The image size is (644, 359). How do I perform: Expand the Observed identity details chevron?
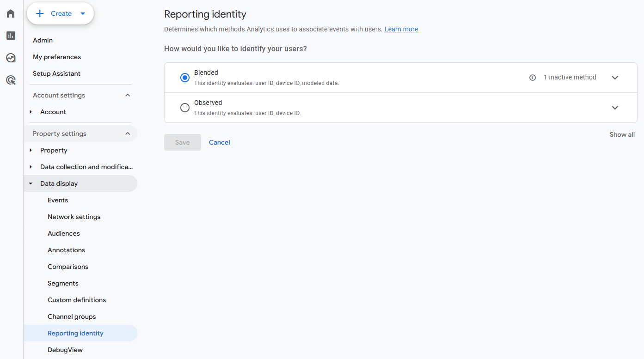pyautogui.click(x=615, y=108)
